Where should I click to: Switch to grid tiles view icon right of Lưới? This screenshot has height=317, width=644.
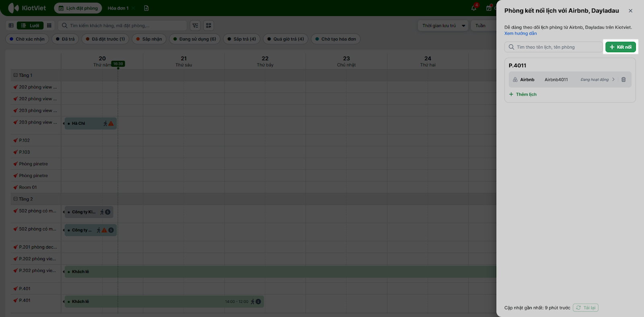coord(49,26)
